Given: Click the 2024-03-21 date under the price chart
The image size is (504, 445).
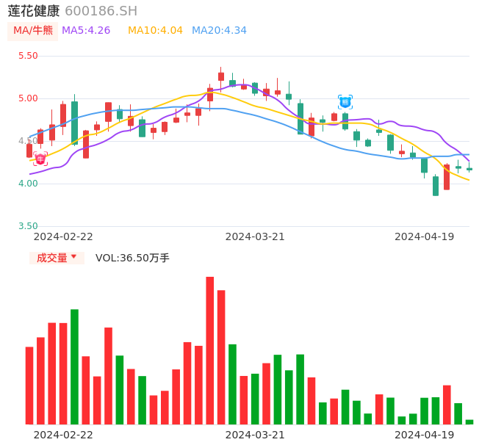Looking at the screenshot, I should point(255,236).
